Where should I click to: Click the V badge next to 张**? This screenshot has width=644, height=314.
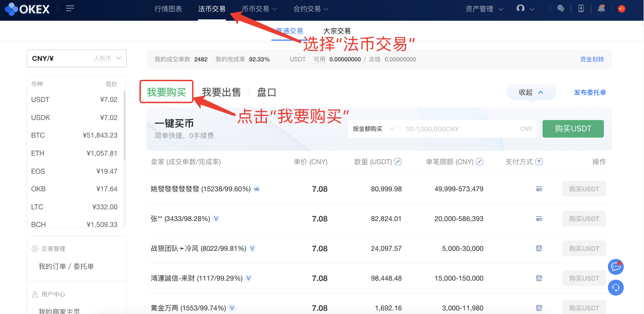coord(216,219)
